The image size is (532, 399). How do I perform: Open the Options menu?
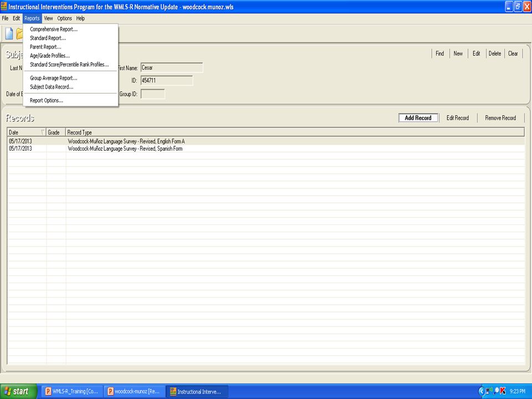click(x=64, y=18)
